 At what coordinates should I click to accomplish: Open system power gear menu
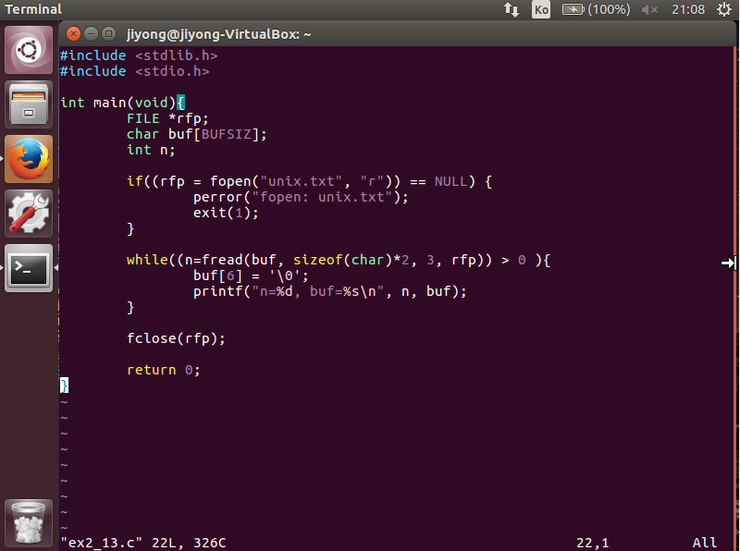pyautogui.click(x=724, y=9)
